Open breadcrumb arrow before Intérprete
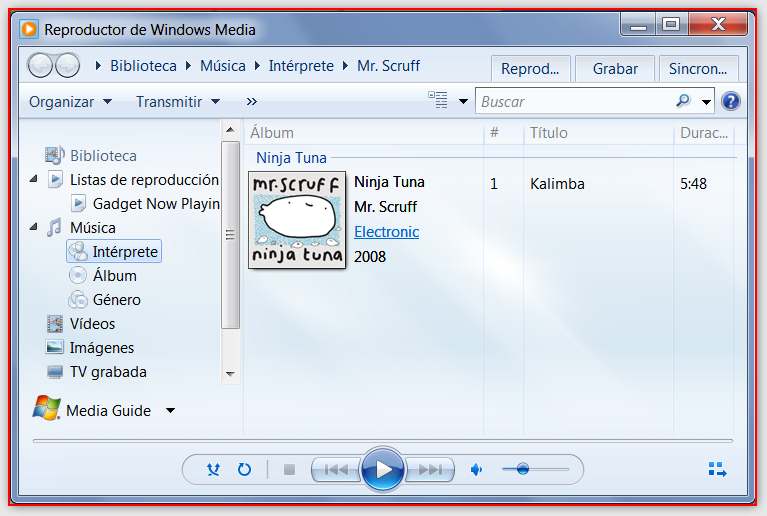This screenshot has height=516, width=767. (x=257, y=66)
